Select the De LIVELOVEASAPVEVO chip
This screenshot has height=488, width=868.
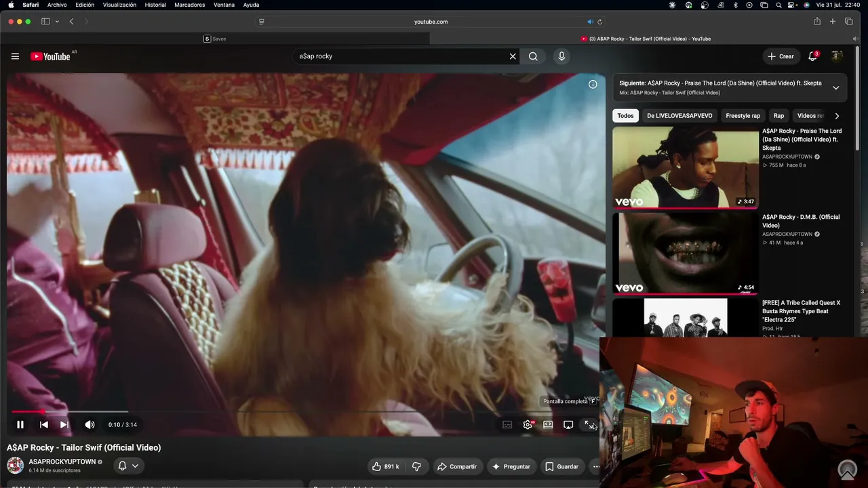[679, 116]
